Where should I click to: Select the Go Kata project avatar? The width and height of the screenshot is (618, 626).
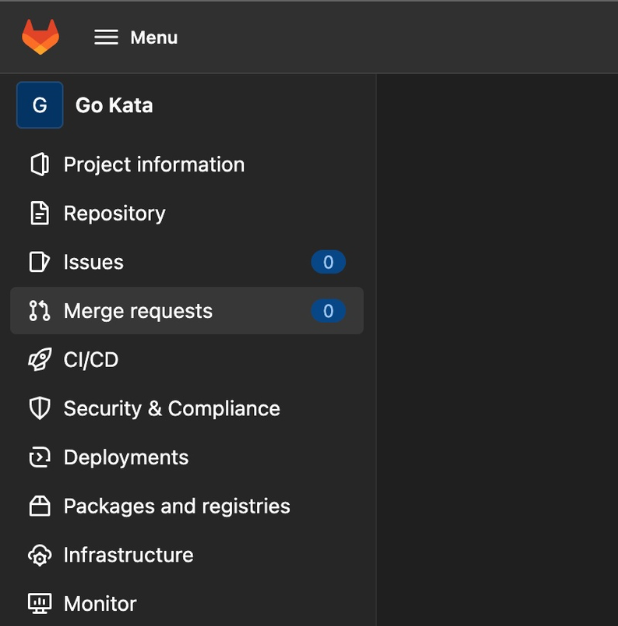pyautogui.click(x=40, y=105)
